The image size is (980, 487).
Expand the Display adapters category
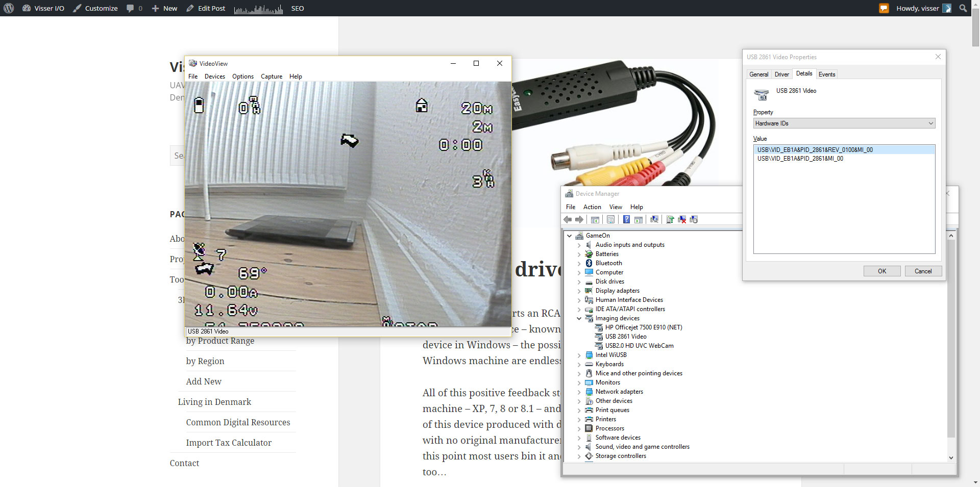[579, 291]
